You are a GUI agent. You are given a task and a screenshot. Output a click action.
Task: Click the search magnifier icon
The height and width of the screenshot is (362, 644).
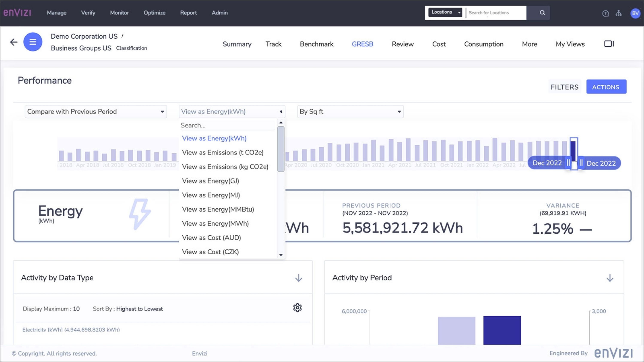pyautogui.click(x=542, y=13)
